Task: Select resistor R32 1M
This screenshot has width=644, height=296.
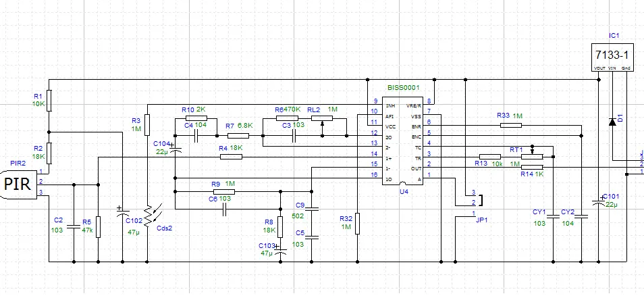Action: pos(357,222)
